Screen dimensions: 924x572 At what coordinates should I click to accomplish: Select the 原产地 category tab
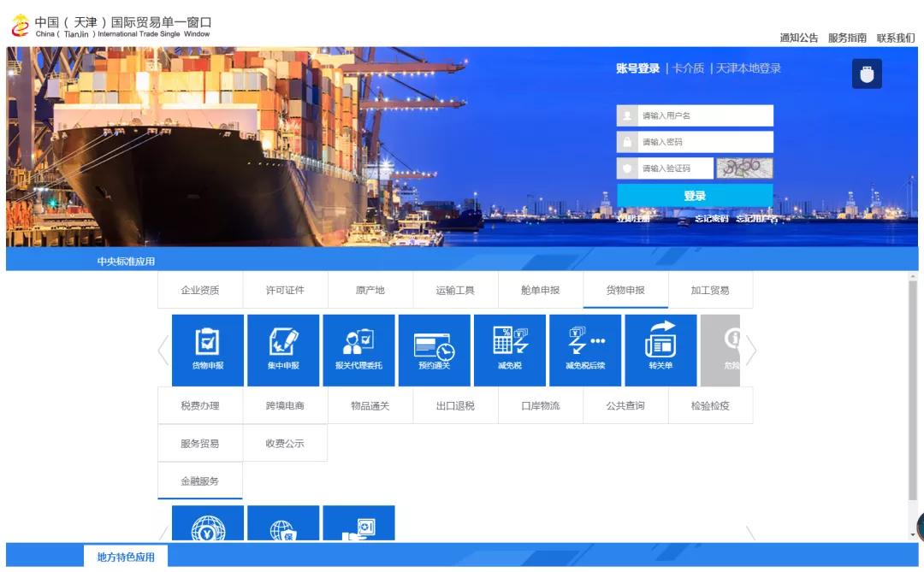coord(370,290)
